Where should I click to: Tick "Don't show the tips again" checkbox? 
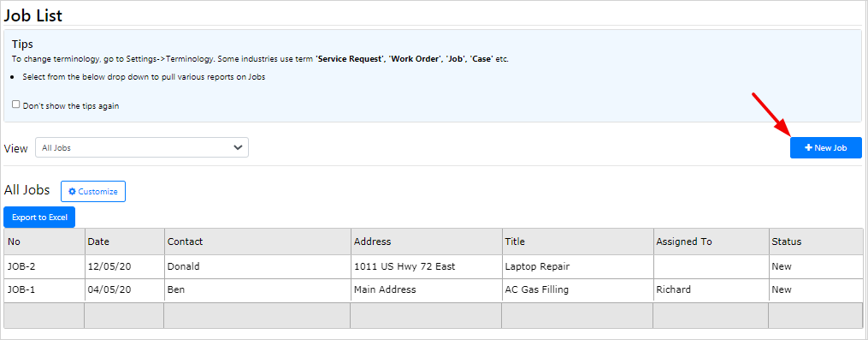(16, 104)
